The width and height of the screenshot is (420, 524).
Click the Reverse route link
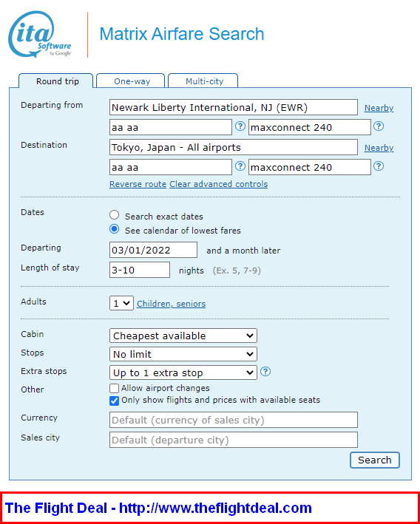(x=138, y=184)
